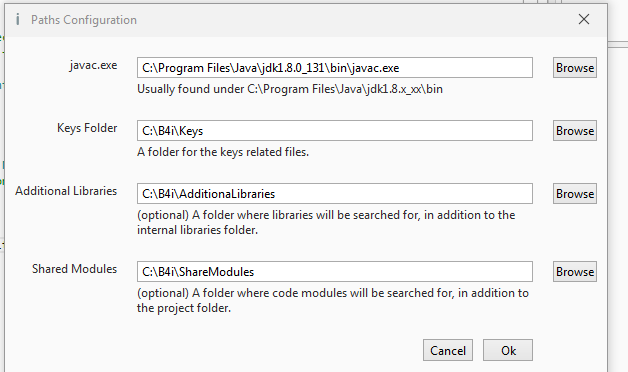Click inside the Keys Folder field
628x372 pixels.
coord(335,131)
